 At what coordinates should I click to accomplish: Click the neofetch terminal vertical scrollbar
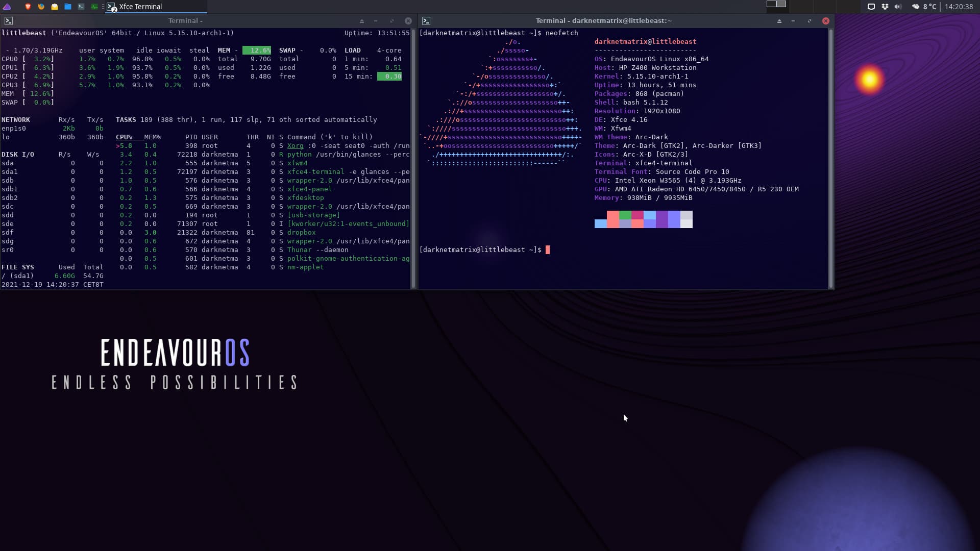(831, 158)
